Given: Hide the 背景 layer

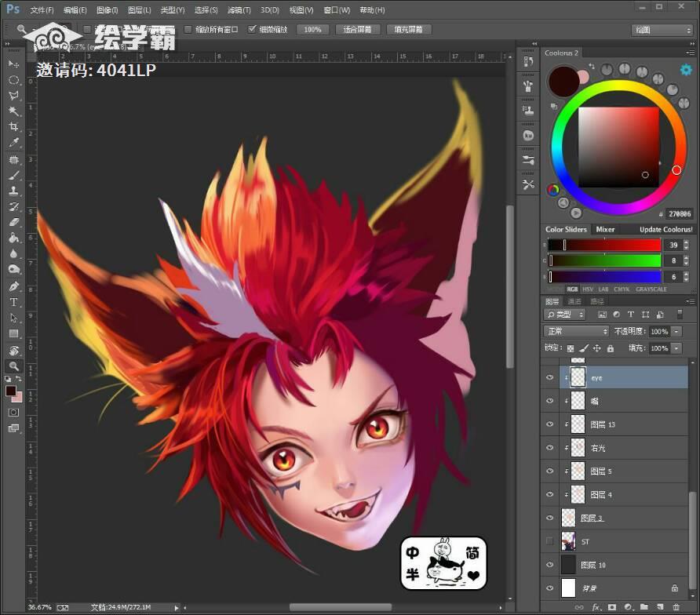Looking at the screenshot, I should 550,588.
